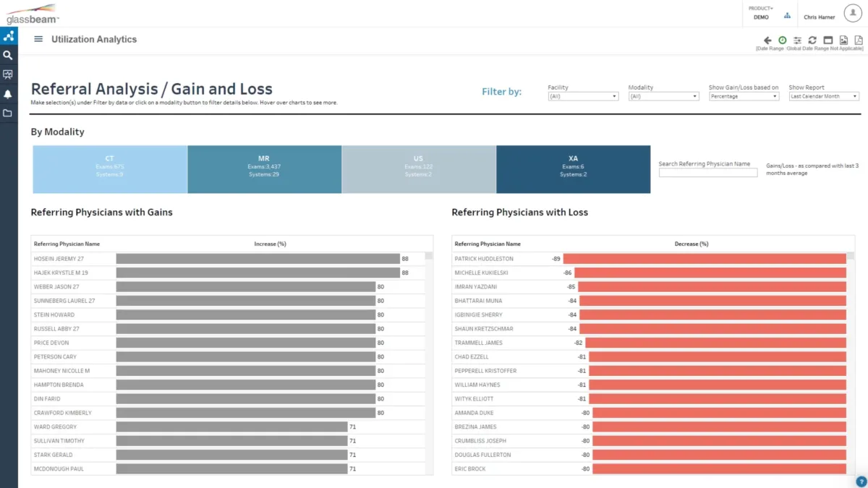Screen dimensions: 868x488
Task: Open Show Gain/Loss based on dropdown
Action: tap(743, 96)
